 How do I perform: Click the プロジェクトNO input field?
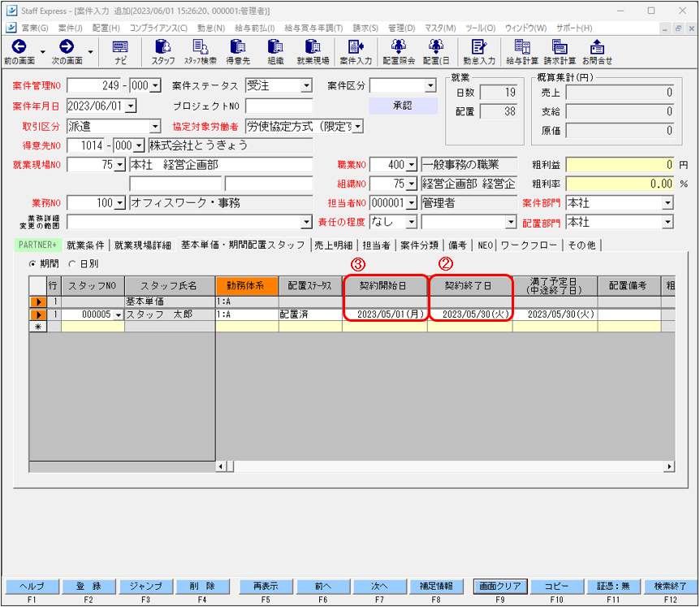(x=279, y=106)
